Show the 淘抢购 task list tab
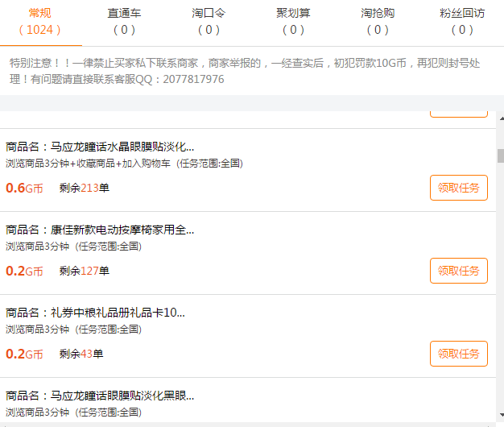 (x=377, y=22)
